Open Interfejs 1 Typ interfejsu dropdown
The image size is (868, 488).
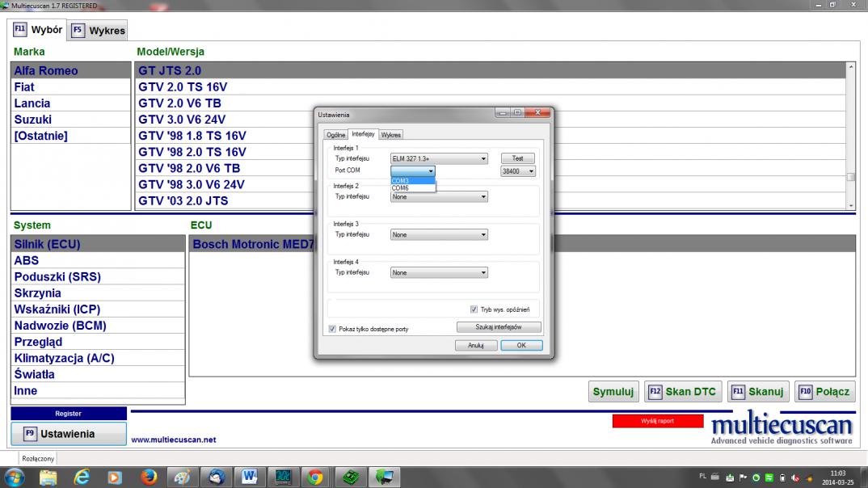pyautogui.click(x=439, y=159)
